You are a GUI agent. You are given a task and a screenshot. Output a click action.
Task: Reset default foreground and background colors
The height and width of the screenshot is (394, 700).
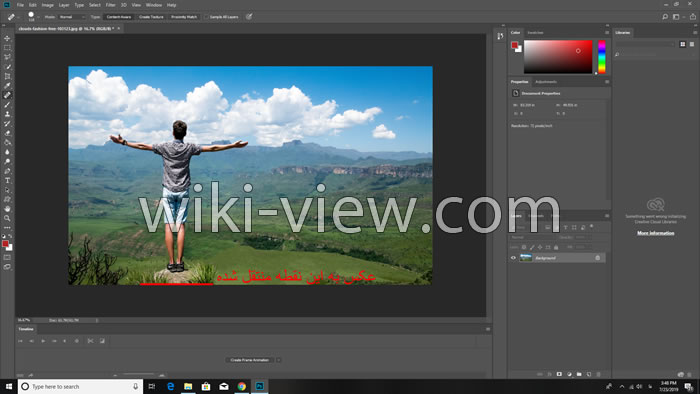[4, 236]
